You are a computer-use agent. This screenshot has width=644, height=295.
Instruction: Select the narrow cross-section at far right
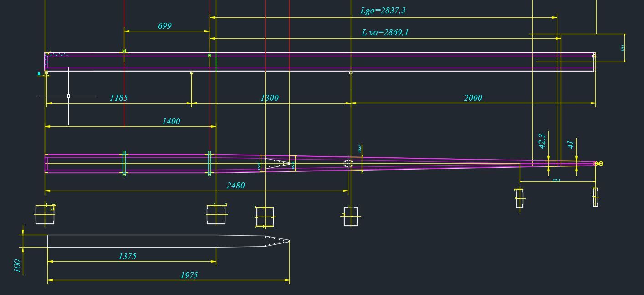coord(595,197)
